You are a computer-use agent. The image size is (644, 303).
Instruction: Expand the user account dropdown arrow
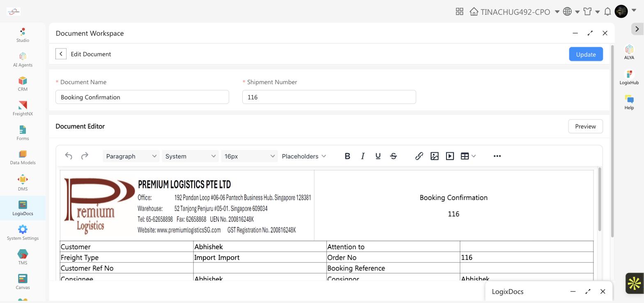tap(634, 11)
